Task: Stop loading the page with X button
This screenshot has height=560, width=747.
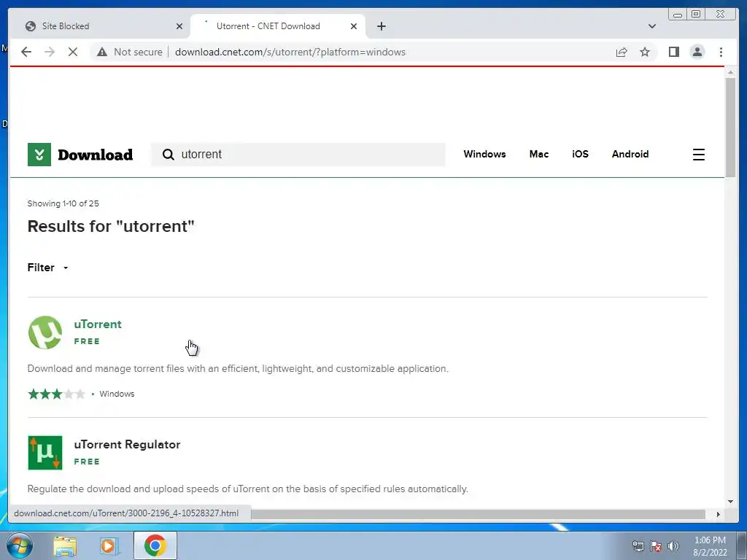Action: [72, 52]
